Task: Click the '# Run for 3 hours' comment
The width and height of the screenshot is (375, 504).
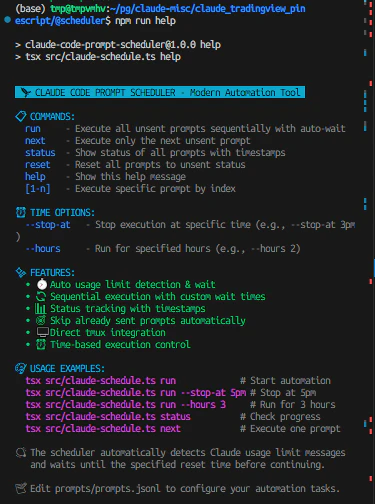Action: (293, 405)
